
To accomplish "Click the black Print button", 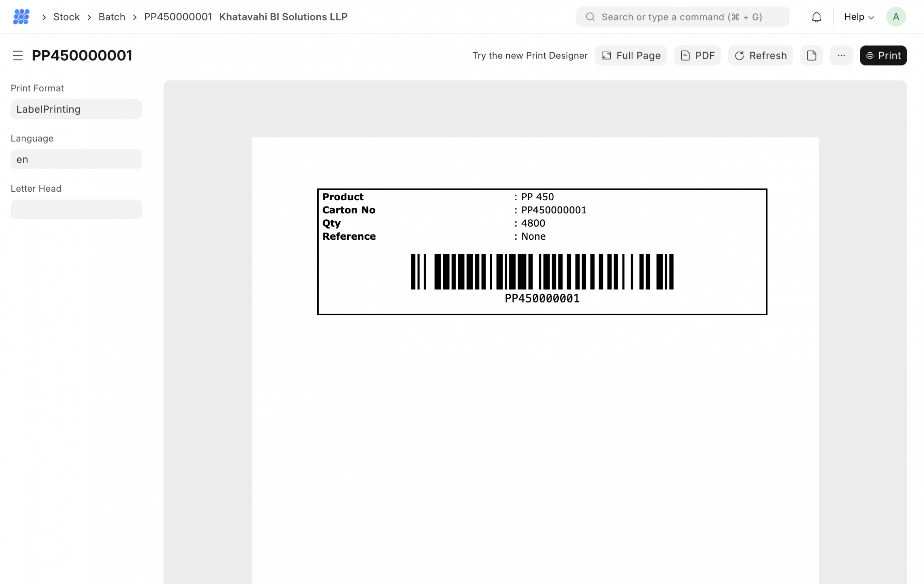I will click(x=883, y=56).
